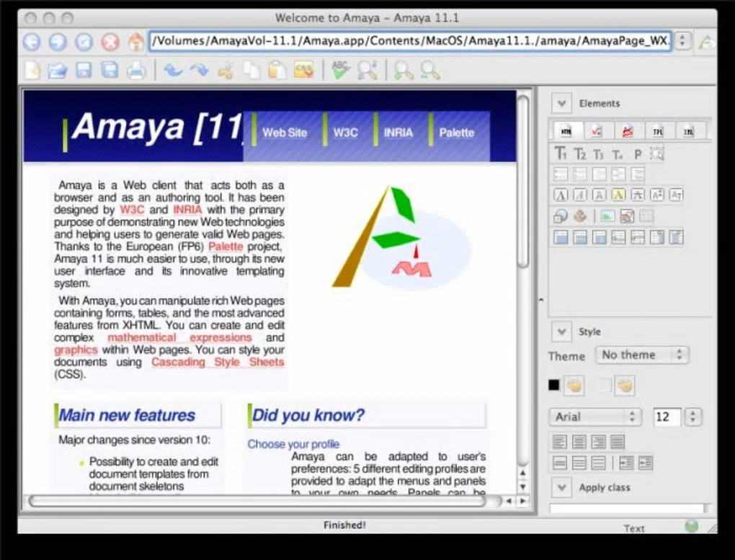Open the INRIA banner link
Image resolution: width=735 pixels, height=560 pixels.
coord(398,133)
